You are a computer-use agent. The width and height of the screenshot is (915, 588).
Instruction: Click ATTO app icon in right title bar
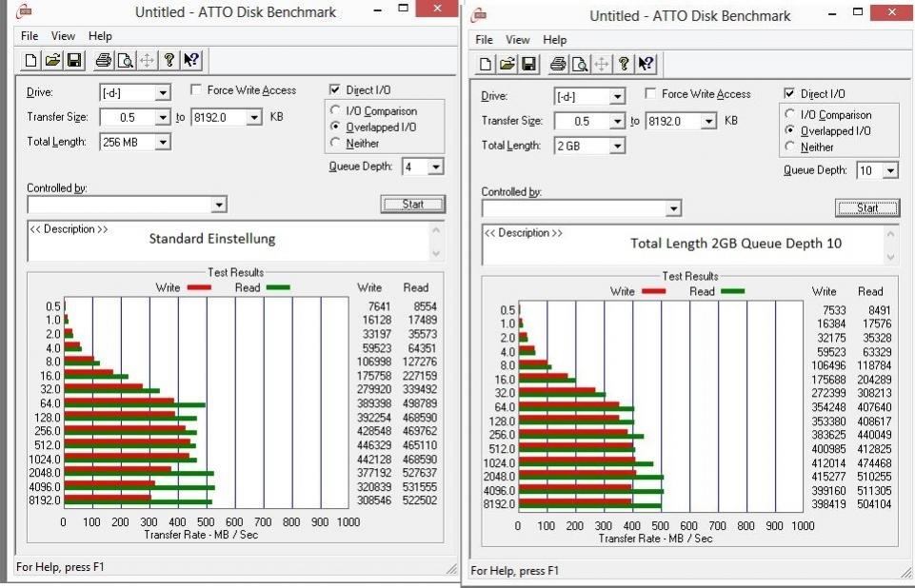tap(479, 14)
